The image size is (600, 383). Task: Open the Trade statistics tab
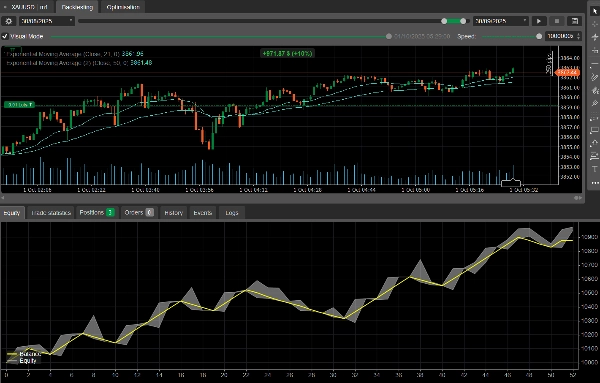[x=51, y=213]
